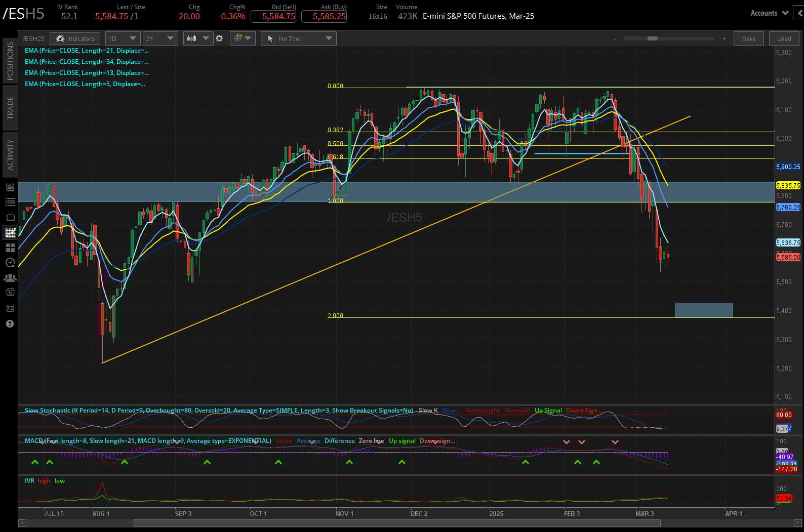
Task: Click the Load chart button
Action: pos(784,38)
